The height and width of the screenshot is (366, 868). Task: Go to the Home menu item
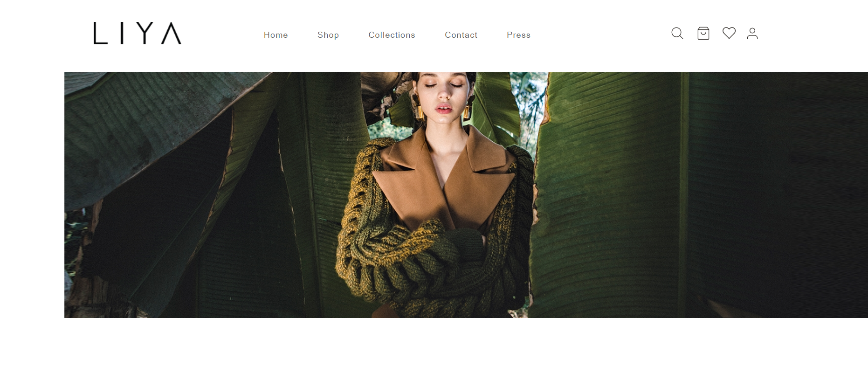276,35
